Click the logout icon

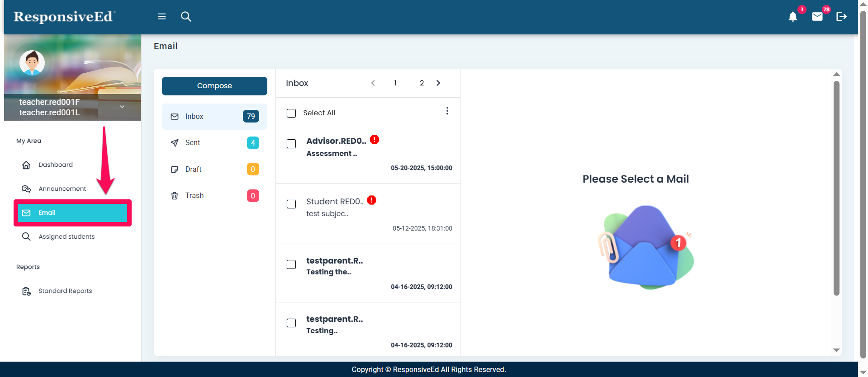pyautogui.click(x=841, y=17)
